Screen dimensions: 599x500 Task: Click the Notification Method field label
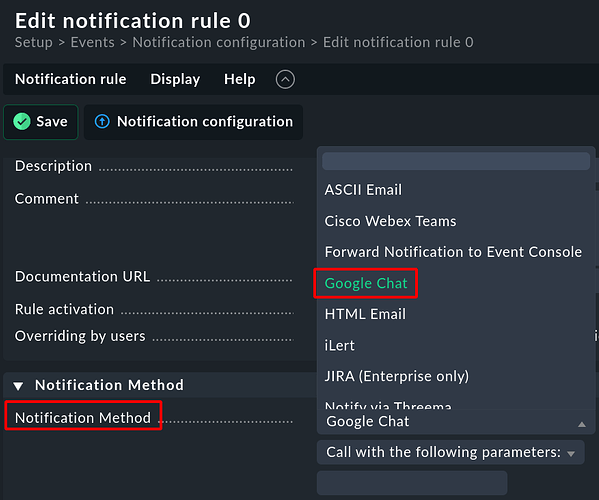click(x=83, y=418)
